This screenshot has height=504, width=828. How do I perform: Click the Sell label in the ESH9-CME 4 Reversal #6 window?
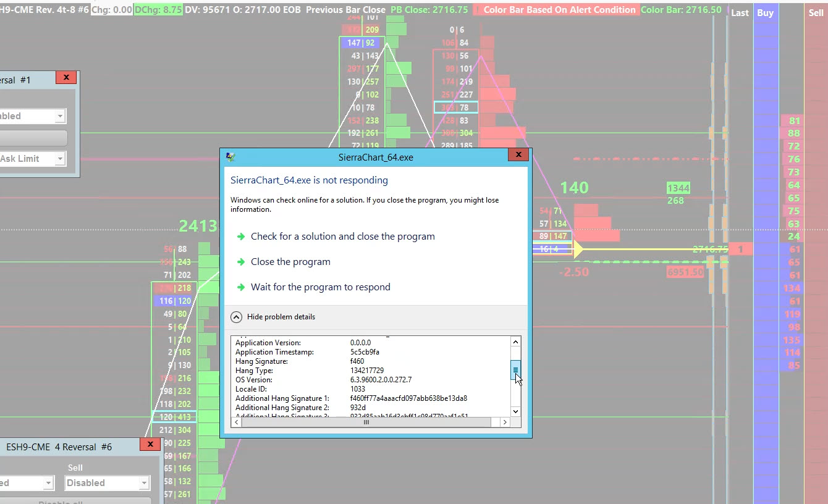coord(75,468)
